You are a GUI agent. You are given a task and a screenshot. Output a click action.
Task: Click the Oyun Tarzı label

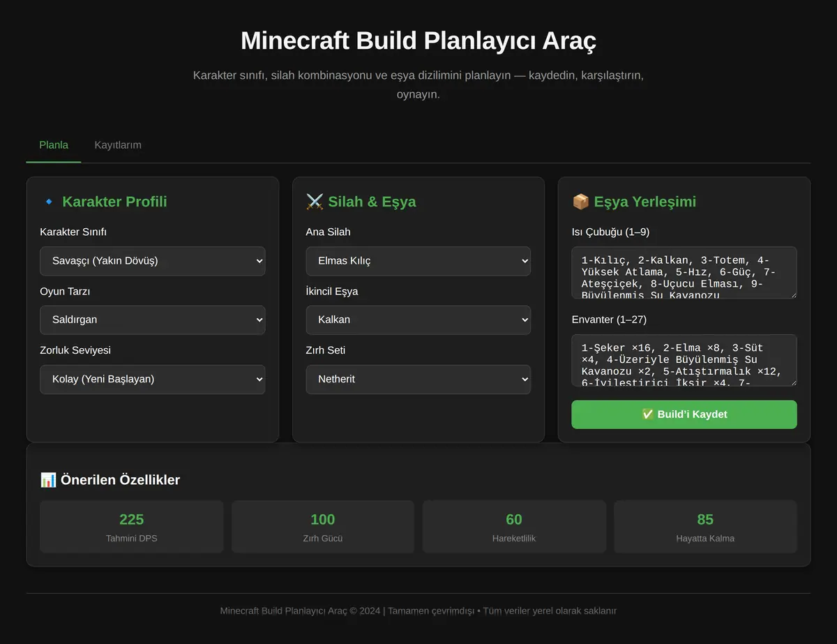(65, 291)
